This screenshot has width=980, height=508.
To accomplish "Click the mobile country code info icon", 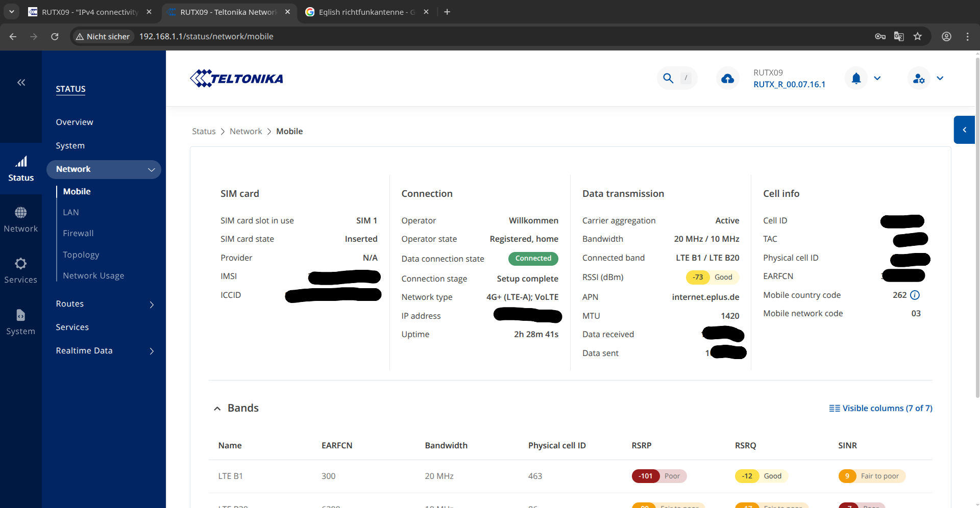I will [915, 295].
